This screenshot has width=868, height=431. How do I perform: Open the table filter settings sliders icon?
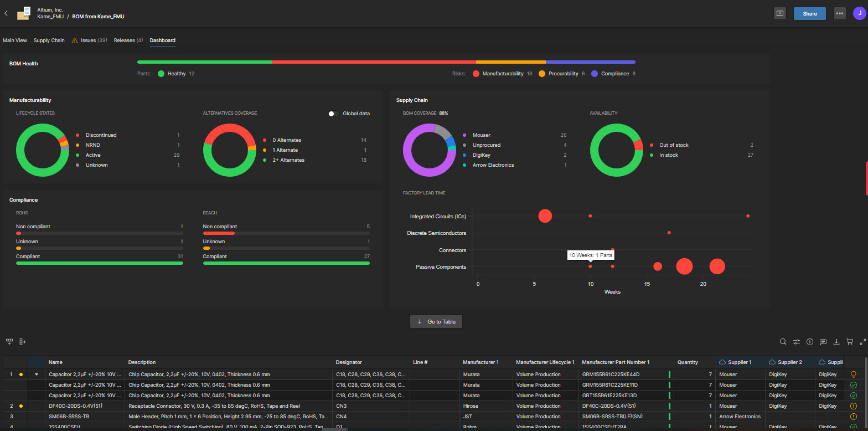point(796,342)
